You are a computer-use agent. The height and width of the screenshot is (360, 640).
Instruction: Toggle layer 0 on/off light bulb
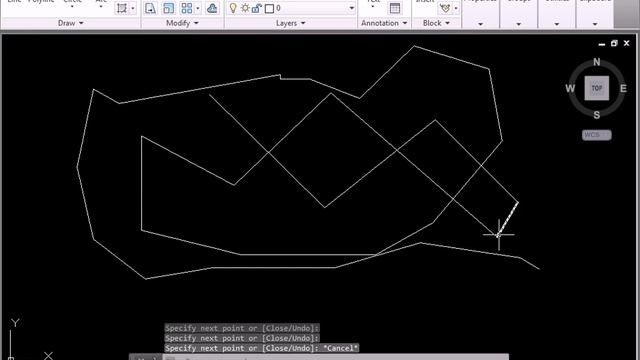pos(233,8)
